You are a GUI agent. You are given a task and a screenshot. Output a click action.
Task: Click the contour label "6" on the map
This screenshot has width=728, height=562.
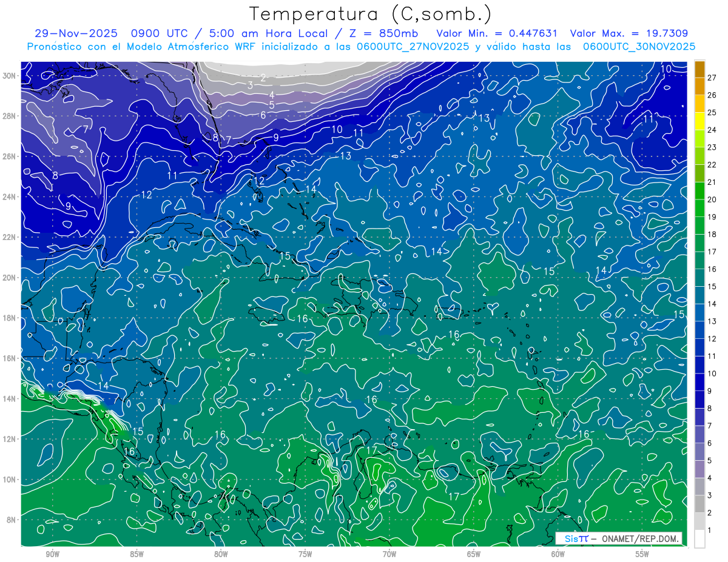click(x=263, y=115)
